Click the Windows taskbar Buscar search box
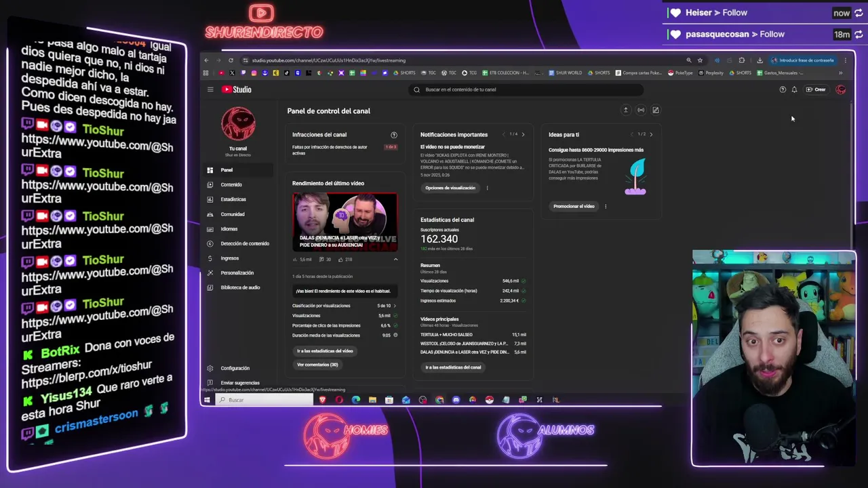 264,400
